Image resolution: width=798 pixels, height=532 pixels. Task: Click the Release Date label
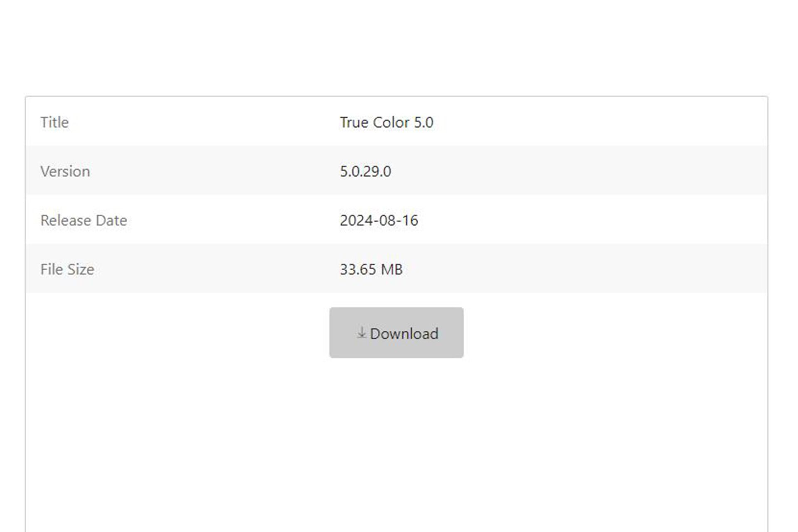[x=84, y=221]
